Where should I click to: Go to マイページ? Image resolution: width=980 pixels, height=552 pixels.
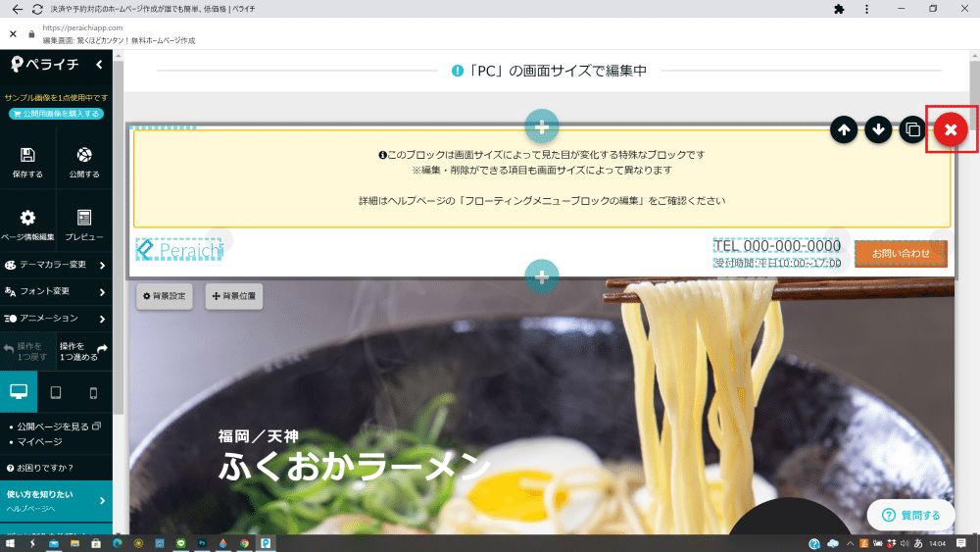39,441
